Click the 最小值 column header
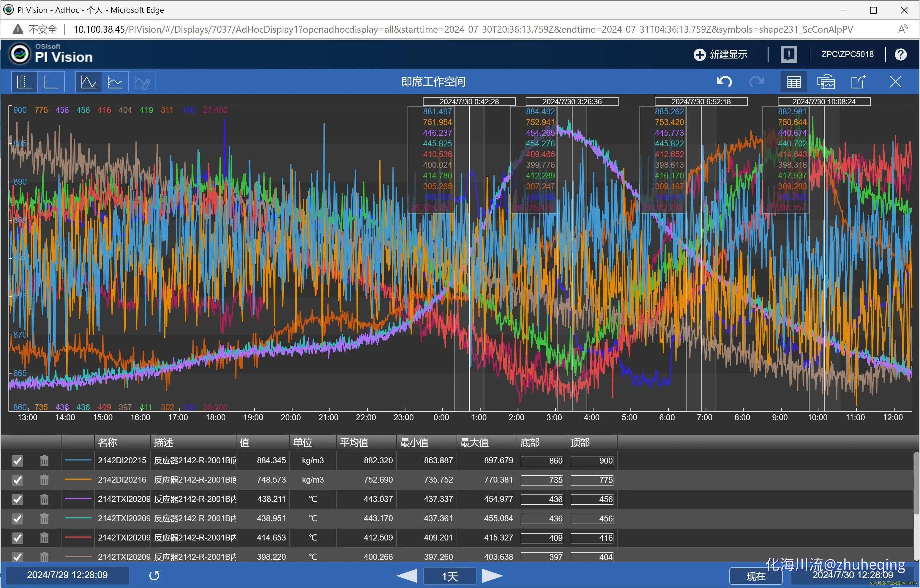 [427, 442]
